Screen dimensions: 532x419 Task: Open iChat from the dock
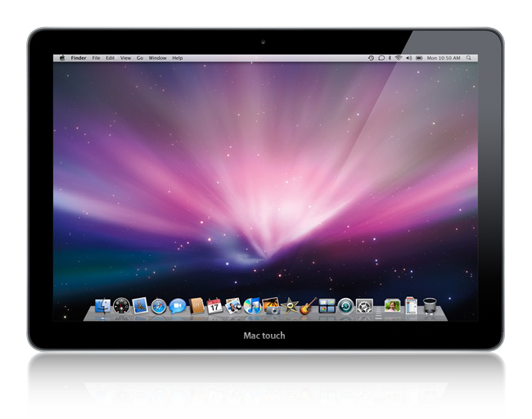point(178,306)
